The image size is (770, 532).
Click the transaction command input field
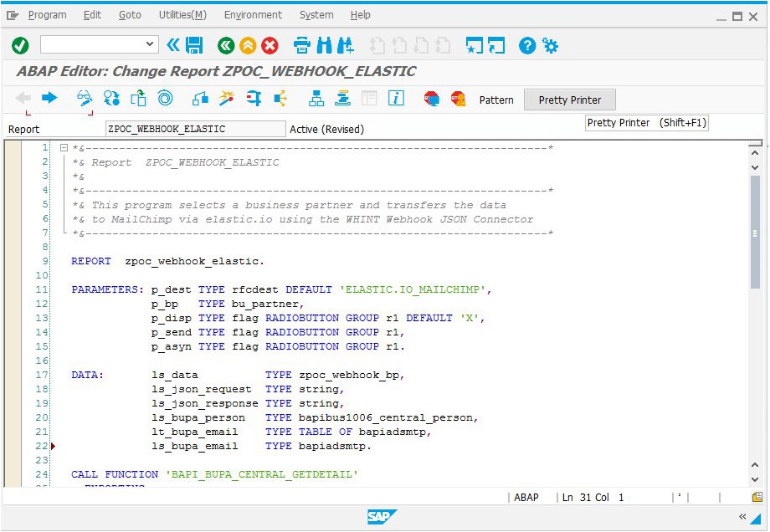[99, 44]
